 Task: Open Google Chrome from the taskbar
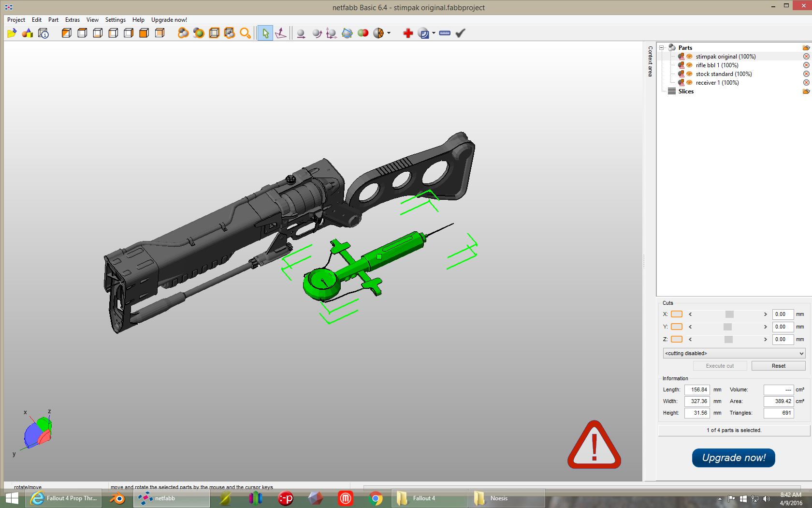click(x=376, y=498)
